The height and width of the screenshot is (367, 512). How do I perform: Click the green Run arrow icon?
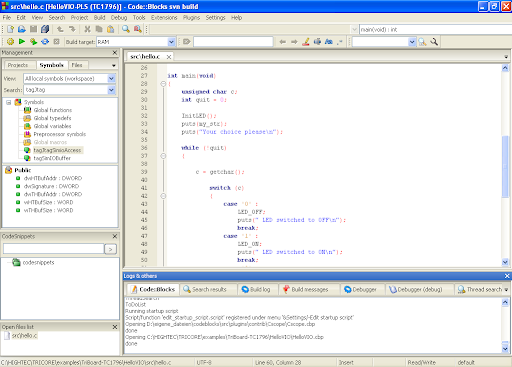click(x=22, y=42)
